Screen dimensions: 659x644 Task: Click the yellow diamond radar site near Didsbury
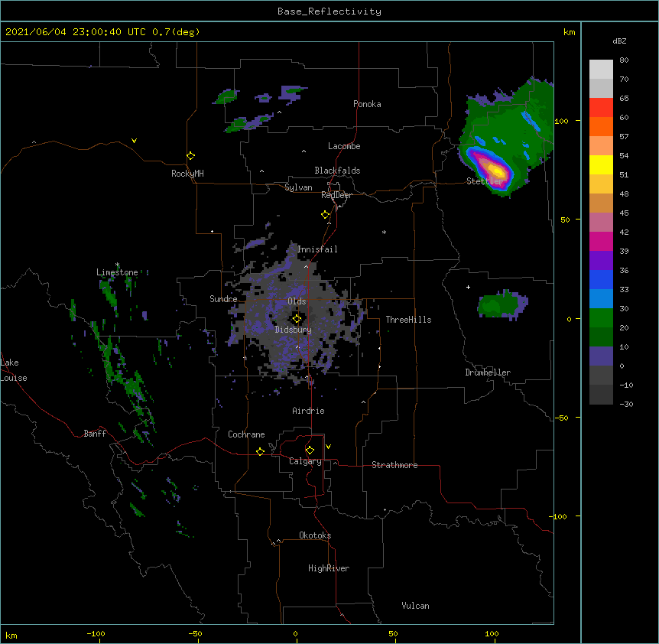coord(297,319)
